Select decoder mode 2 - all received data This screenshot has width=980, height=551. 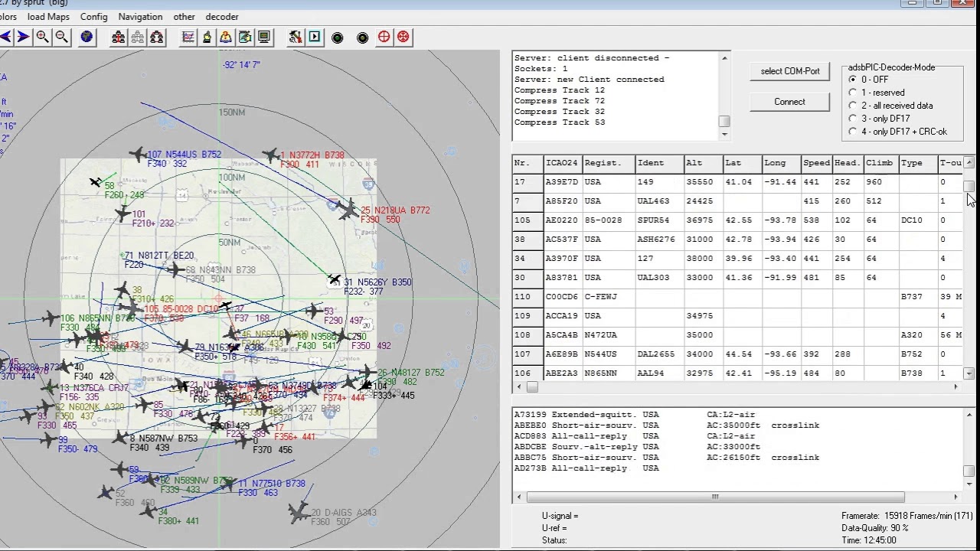pyautogui.click(x=890, y=106)
